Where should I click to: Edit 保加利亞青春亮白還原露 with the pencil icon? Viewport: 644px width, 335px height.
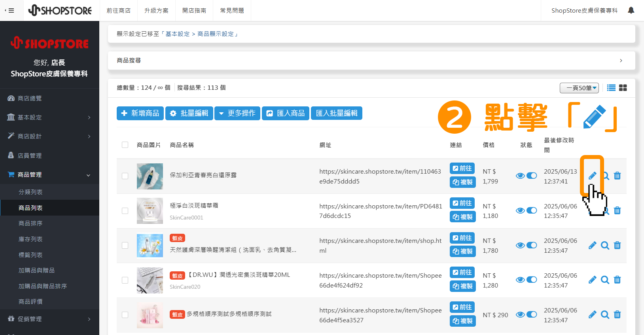pyautogui.click(x=592, y=176)
